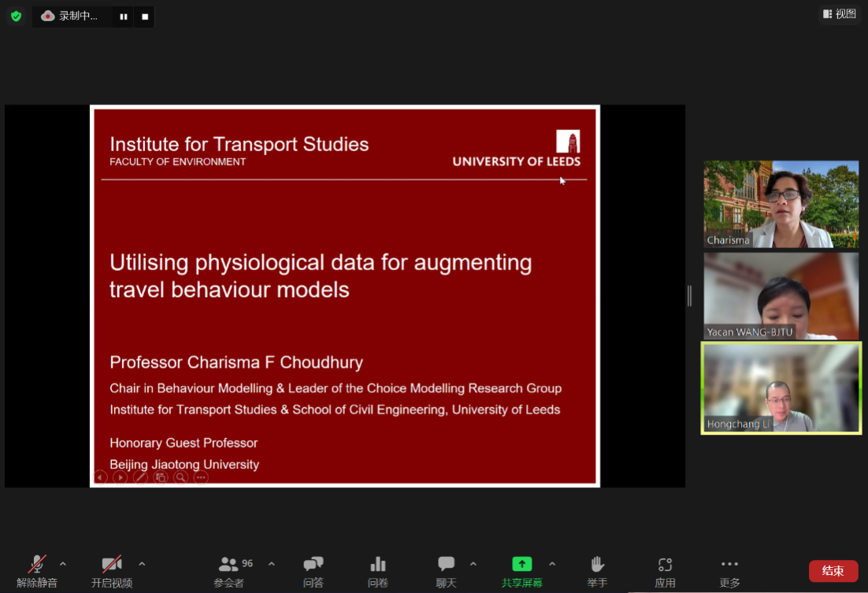Expand chat options arrow beside 聊天
Image resolution: width=868 pixels, height=593 pixels.
[473, 564]
